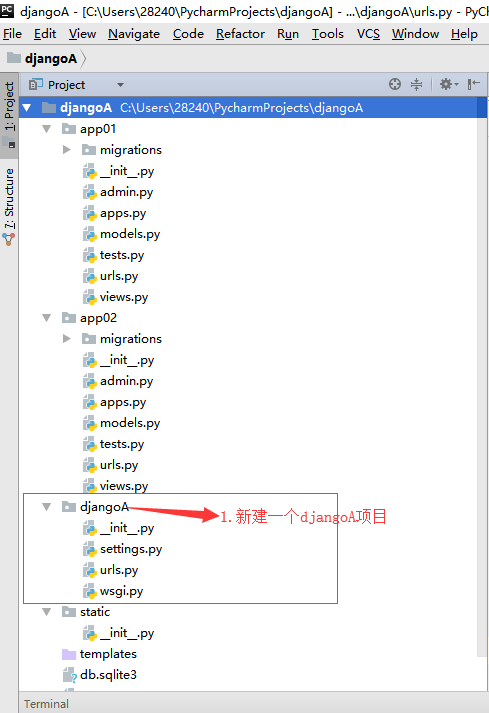Click the app02 migrations folder icon
The image size is (489, 713).
coord(89,339)
